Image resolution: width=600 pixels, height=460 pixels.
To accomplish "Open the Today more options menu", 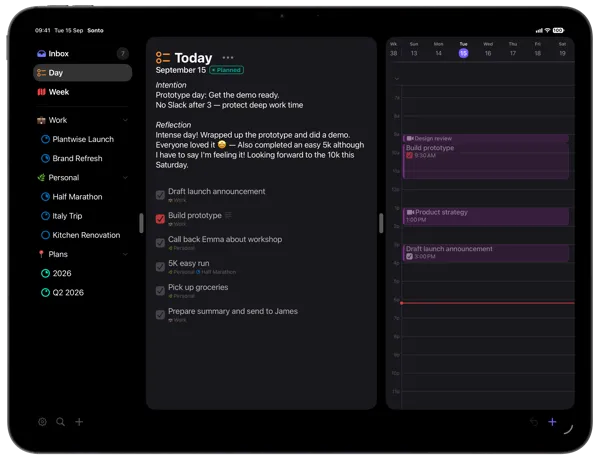I will [x=228, y=58].
